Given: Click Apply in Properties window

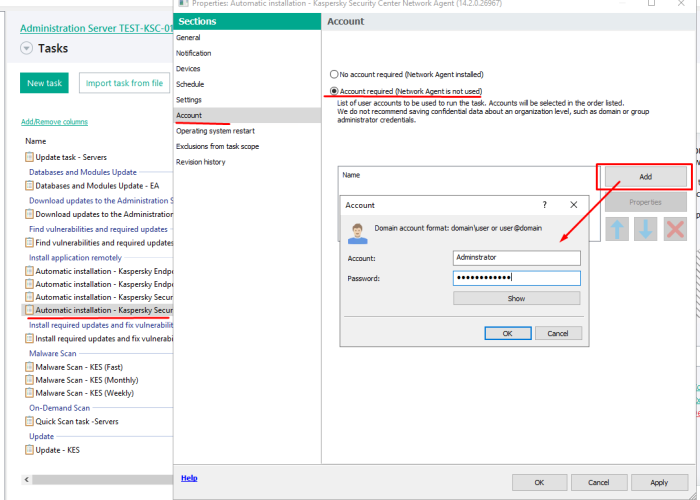Looking at the screenshot, I should [659, 482].
